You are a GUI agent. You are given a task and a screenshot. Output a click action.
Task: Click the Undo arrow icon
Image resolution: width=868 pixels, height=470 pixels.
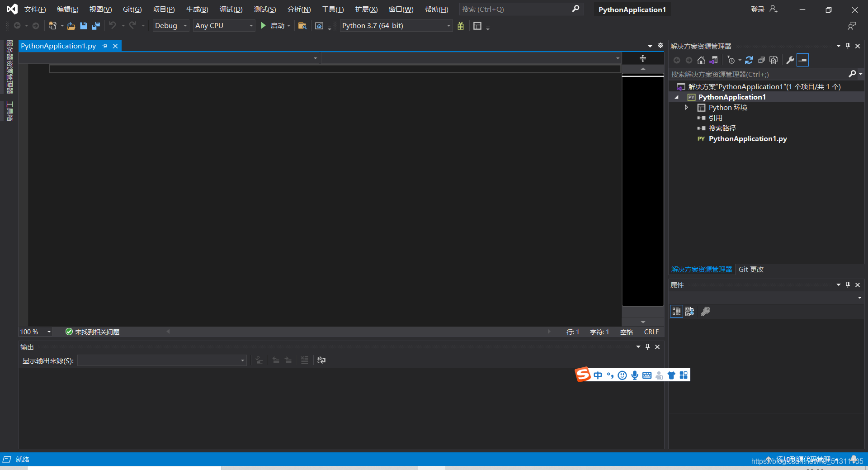coord(113,25)
